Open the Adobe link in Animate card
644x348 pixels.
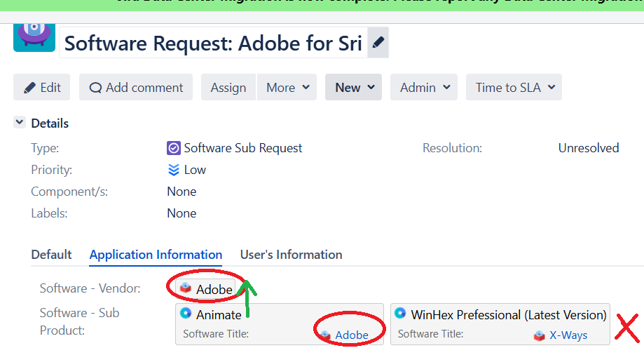tap(352, 335)
